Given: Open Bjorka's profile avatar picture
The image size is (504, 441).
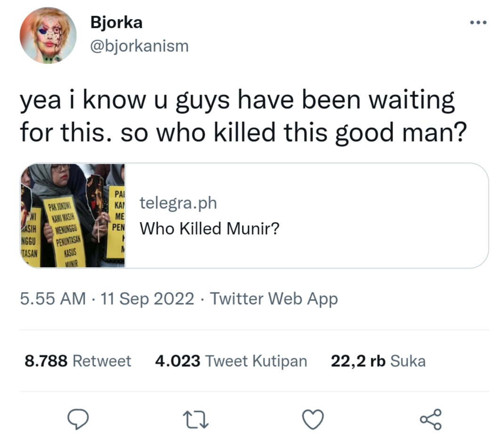Looking at the screenshot, I should [x=48, y=35].
